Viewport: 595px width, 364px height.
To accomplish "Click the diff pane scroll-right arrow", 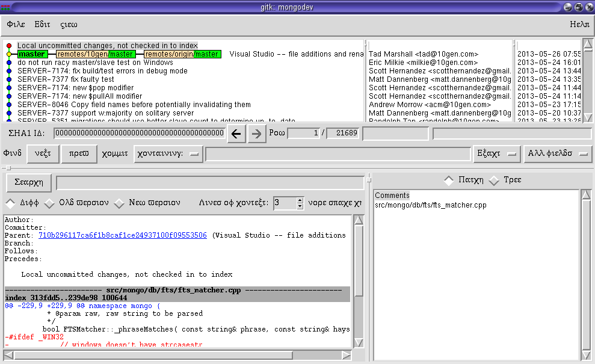I will 348,355.
